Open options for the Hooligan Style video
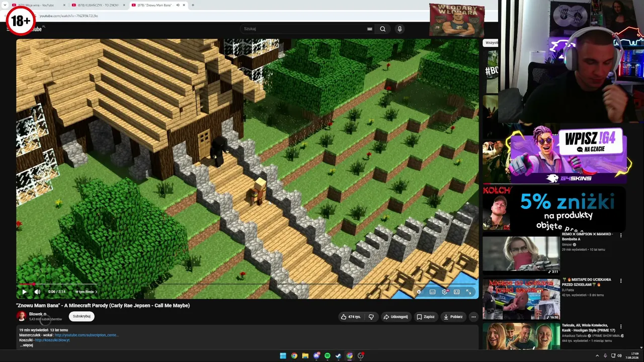Image resolution: width=644 pixels, height=362 pixels. pyautogui.click(x=621, y=326)
